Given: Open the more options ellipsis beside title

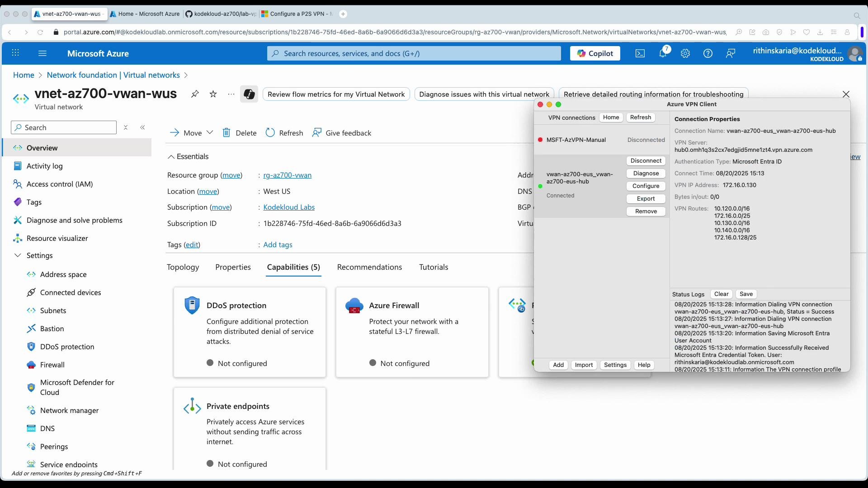Looking at the screenshot, I should click(x=231, y=94).
